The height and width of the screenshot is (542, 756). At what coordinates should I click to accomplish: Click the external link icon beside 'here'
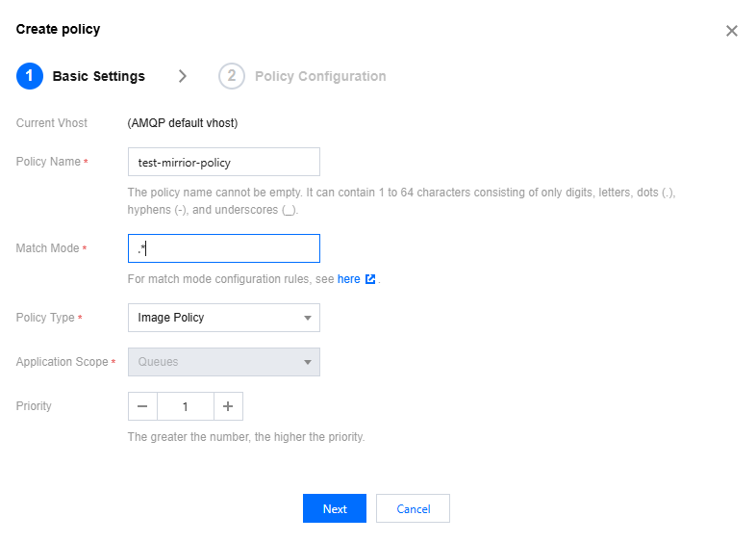[370, 280]
